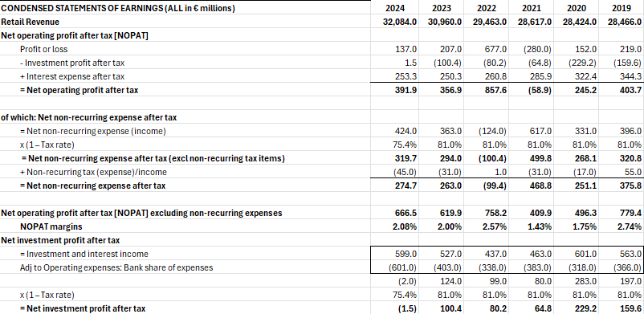This screenshot has height=314, width=644.
Task: Select Retail Revenue value 28,424.0
Action: 580,22
